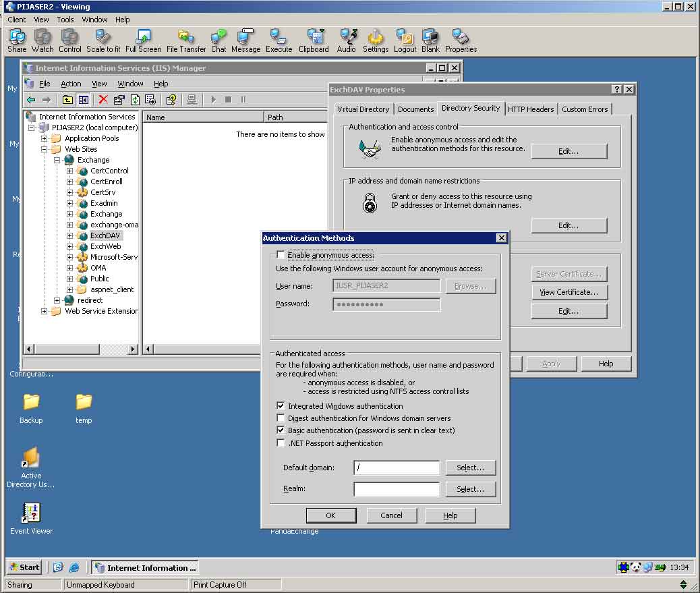The width and height of the screenshot is (700, 593).
Task: Open the Event Viewer desktop icon
Action: 31,514
